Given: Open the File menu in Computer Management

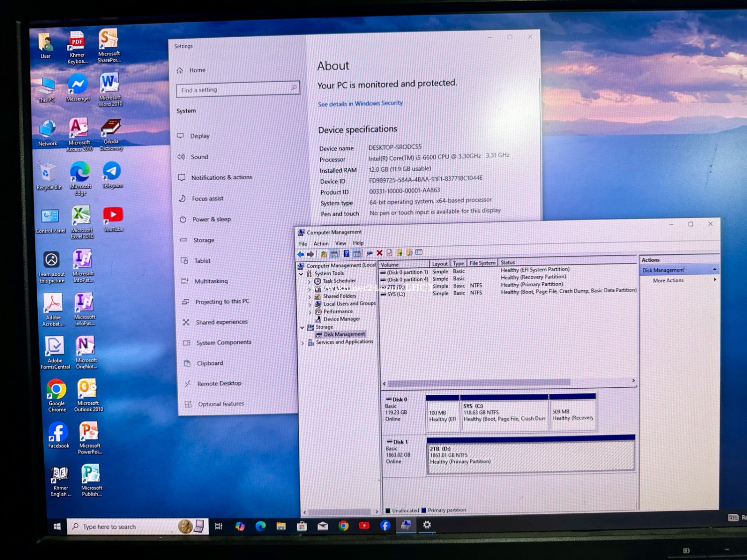Looking at the screenshot, I should (303, 244).
